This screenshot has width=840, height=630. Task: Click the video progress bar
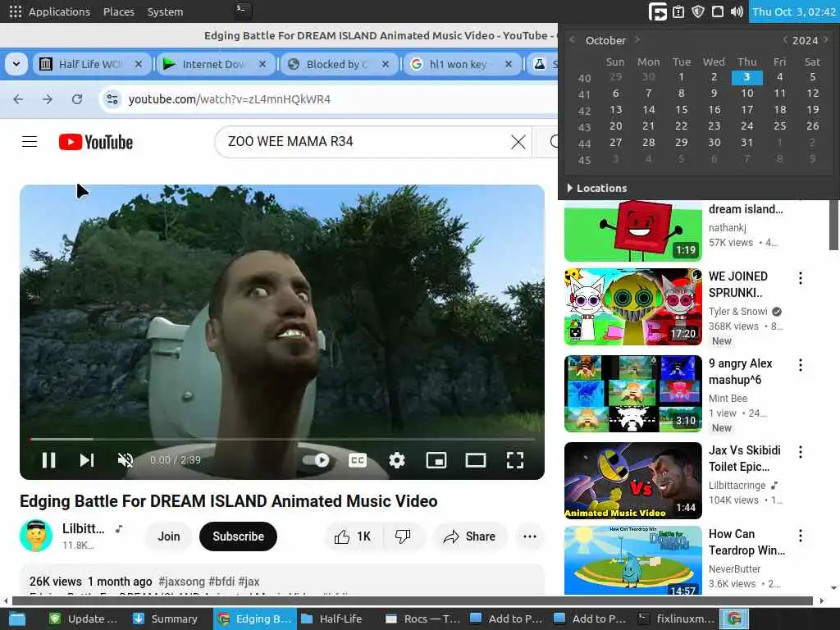pos(282,439)
